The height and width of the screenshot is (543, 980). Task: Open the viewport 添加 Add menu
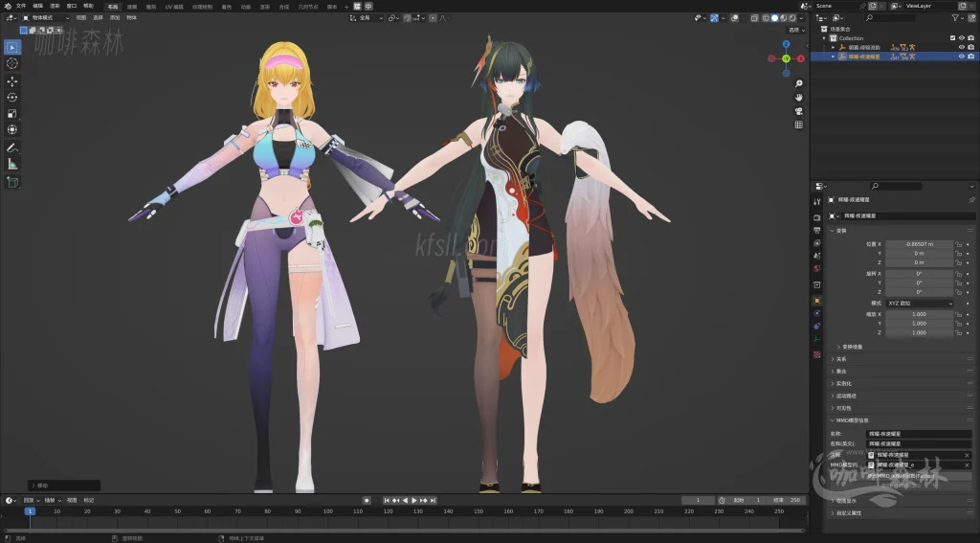click(115, 18)
